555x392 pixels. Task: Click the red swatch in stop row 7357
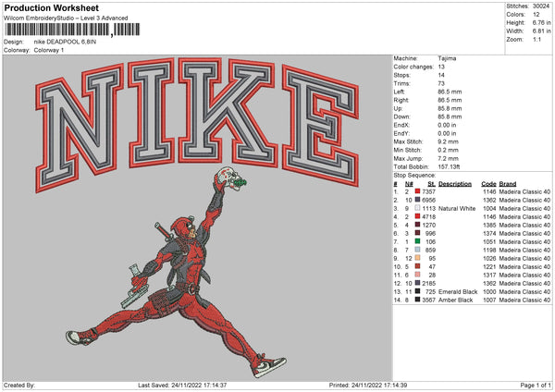[418, 191]
